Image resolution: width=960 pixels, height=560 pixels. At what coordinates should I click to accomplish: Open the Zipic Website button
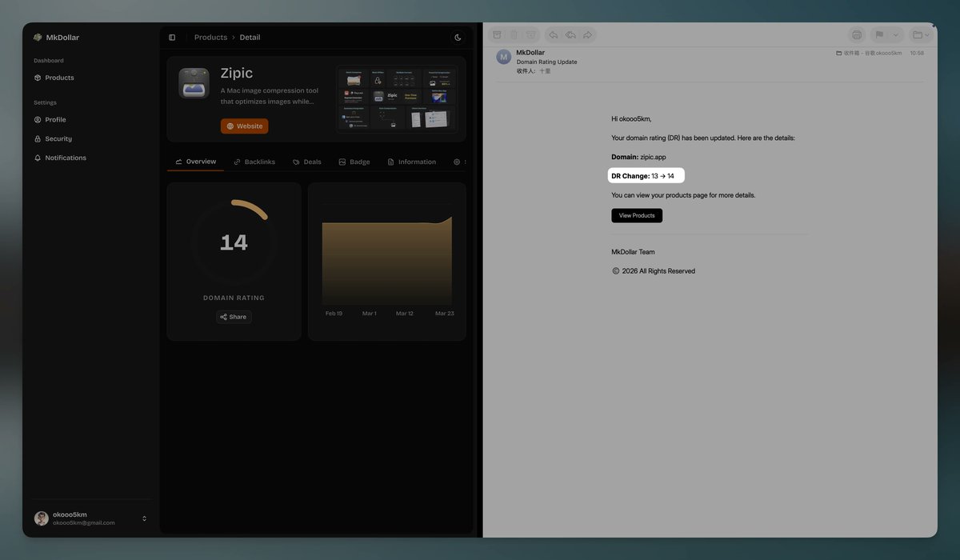click(244, 126)
